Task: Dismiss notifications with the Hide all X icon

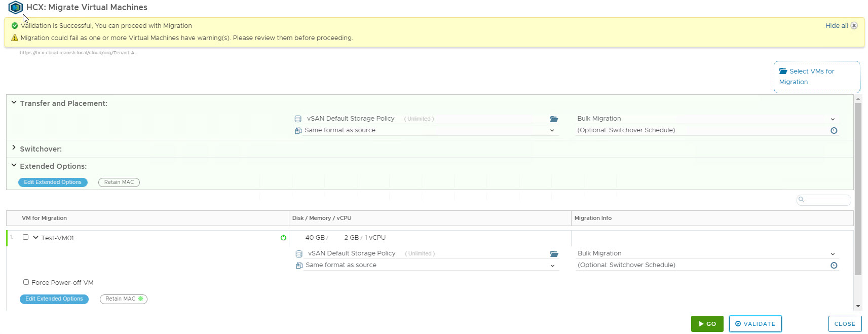Action: (x=854, y=26)
